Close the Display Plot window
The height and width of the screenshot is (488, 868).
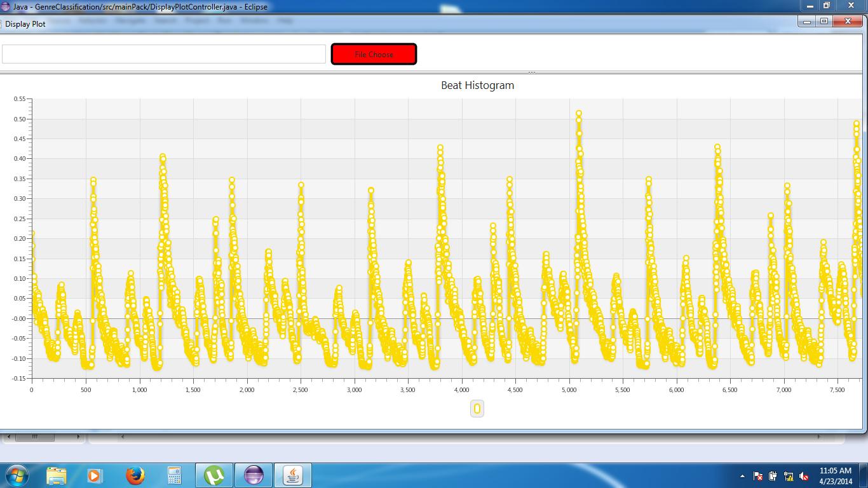848,22
